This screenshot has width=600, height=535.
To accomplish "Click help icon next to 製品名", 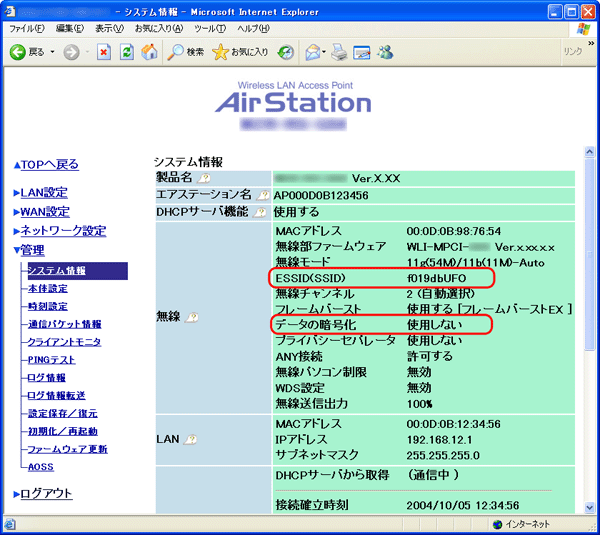I will pyautogui.click(x=204, y=178).
